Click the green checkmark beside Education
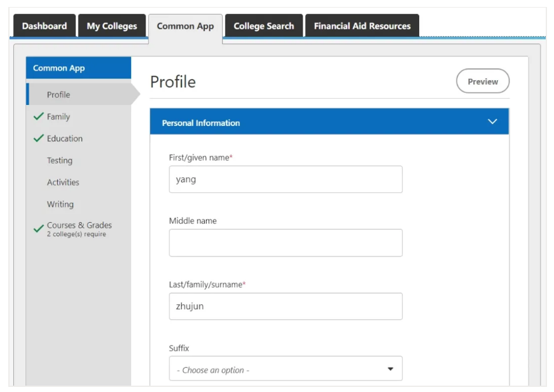This screenshot has width=554, height=392. (38, 138)
